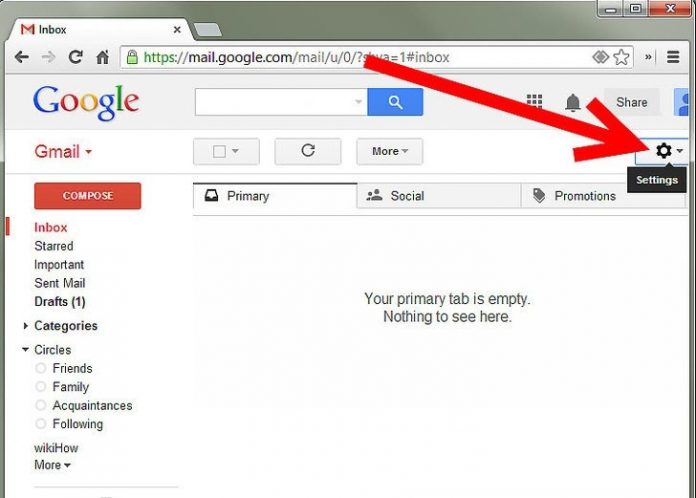This screenshot has width=696, height=498.
Task: Open the notifications bell
Action: tap(573, 103)
